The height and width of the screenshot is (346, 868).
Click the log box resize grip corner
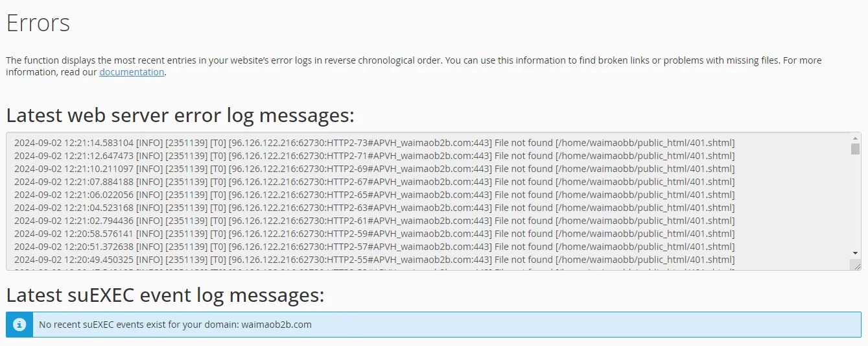tap(856, 265)
